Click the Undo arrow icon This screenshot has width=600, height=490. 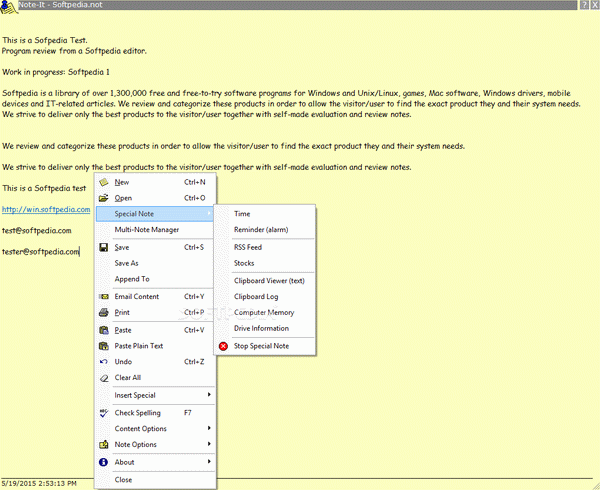click(x=104, y=361)
